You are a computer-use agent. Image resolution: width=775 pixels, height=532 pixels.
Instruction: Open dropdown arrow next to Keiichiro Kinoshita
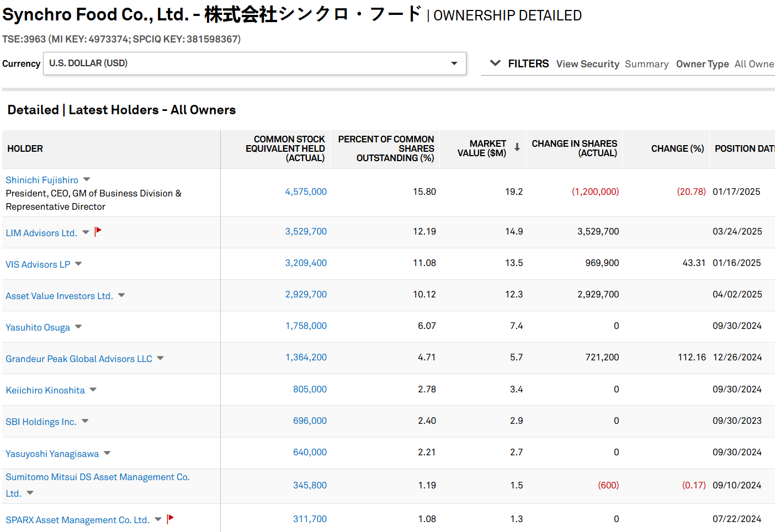[x=93, y=390]
